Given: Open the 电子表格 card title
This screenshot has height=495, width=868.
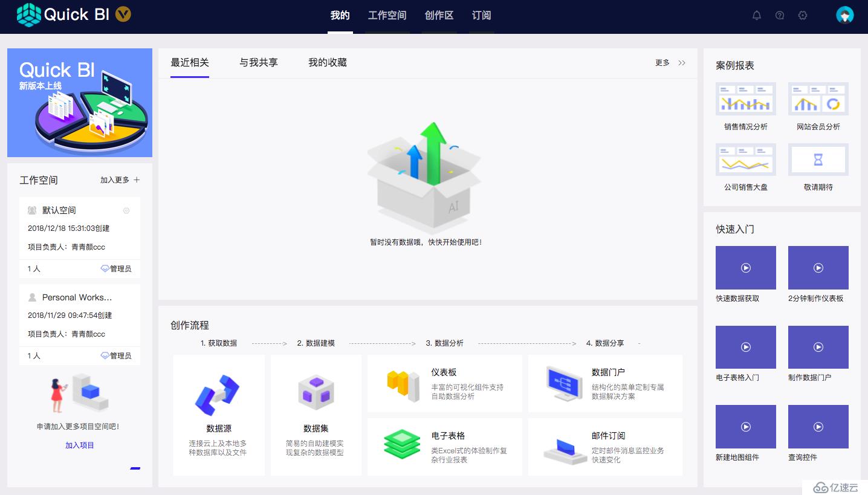Looking at the screenshot, I should [x=448, y=436].
